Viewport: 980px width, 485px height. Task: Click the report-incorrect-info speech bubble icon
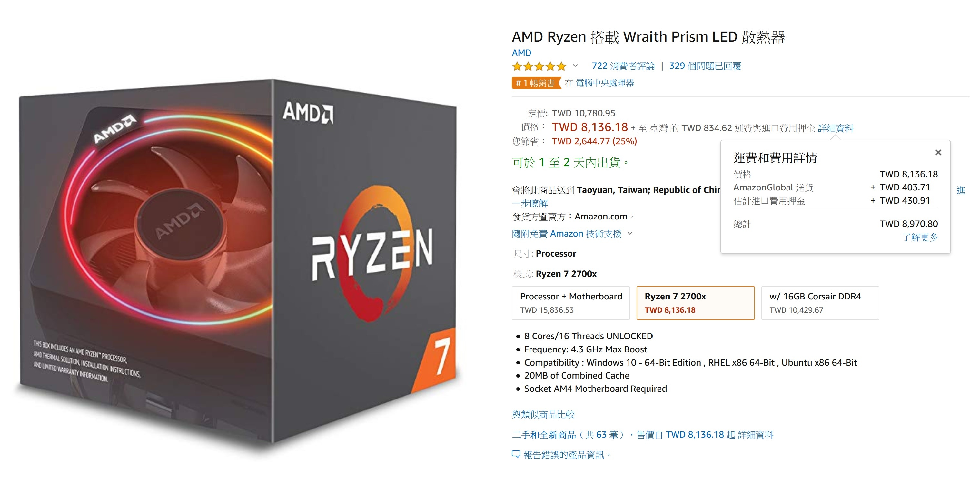click(x=516, y=454)
